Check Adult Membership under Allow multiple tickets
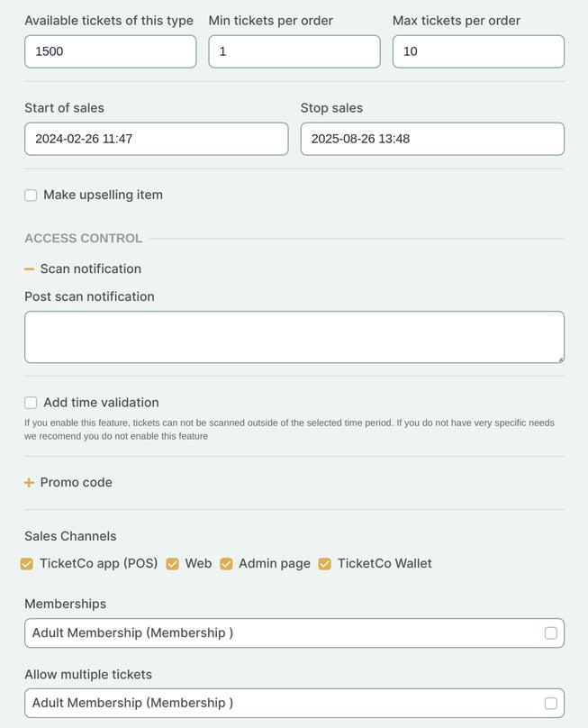The image size is (588, 728). (x=551, y=704)
